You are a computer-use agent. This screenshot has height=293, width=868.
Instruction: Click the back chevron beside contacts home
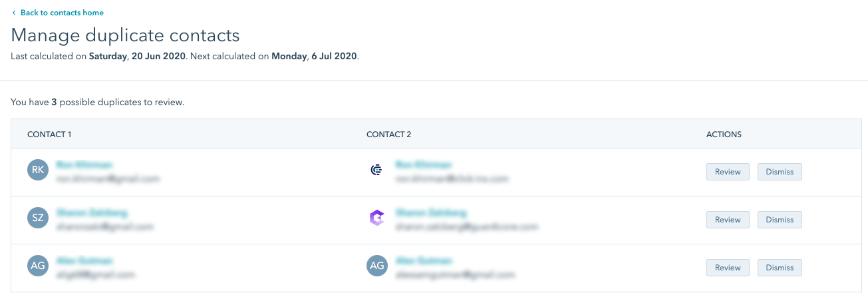coord(14,13)
